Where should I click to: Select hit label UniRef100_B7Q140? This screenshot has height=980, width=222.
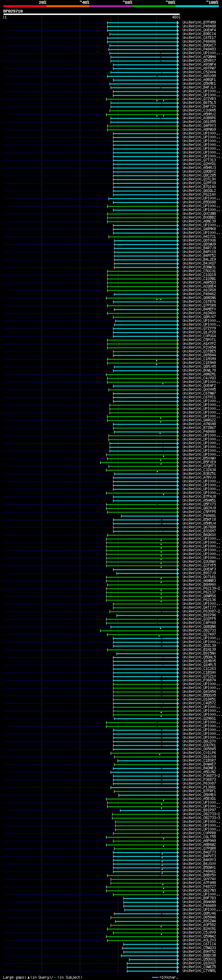click(x=199, y=187)
